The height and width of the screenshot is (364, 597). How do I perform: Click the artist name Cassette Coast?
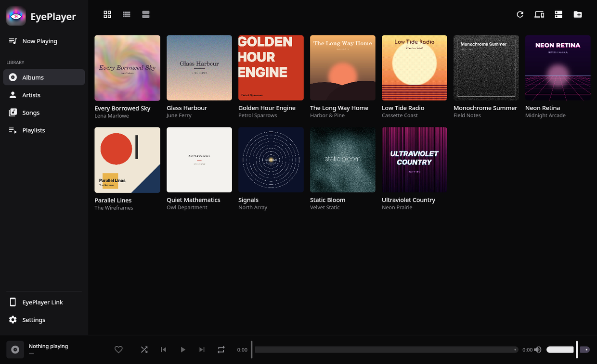(x=400, y=115)
